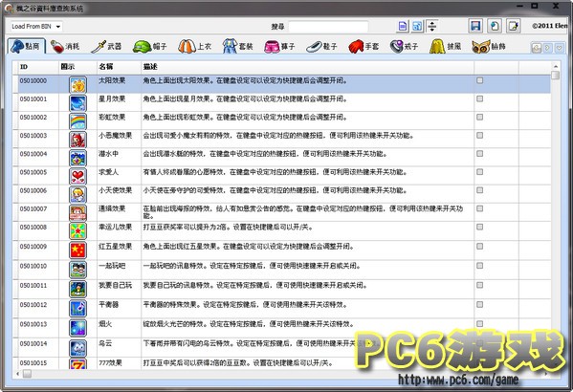Open the 上衣 tops tab
573x392 pixels.
(194, 47)
